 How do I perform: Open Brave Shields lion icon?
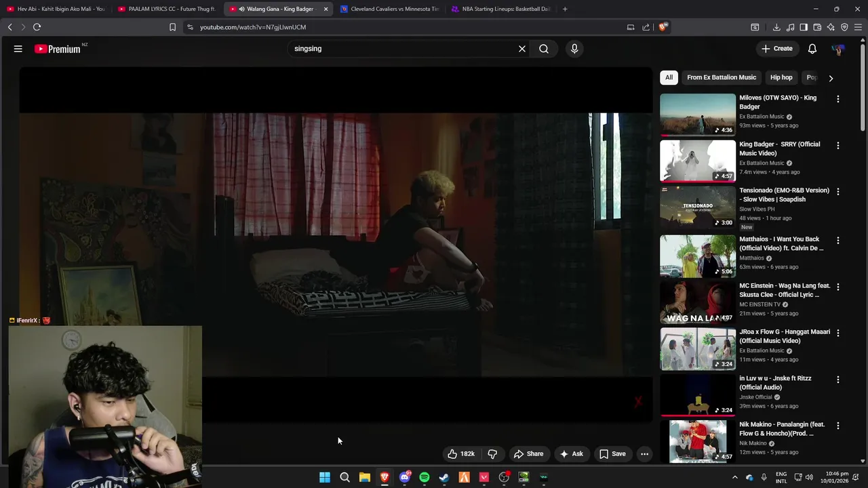point(663,27)
